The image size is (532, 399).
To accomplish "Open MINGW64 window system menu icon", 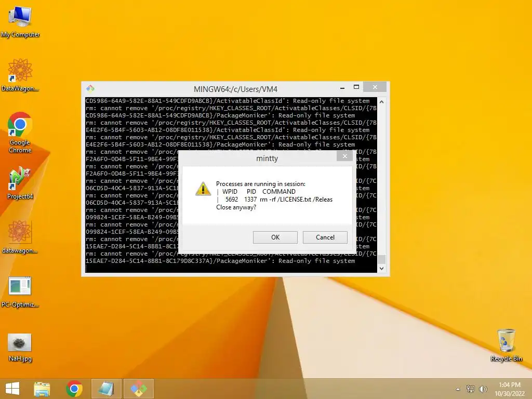I will 90,88.
